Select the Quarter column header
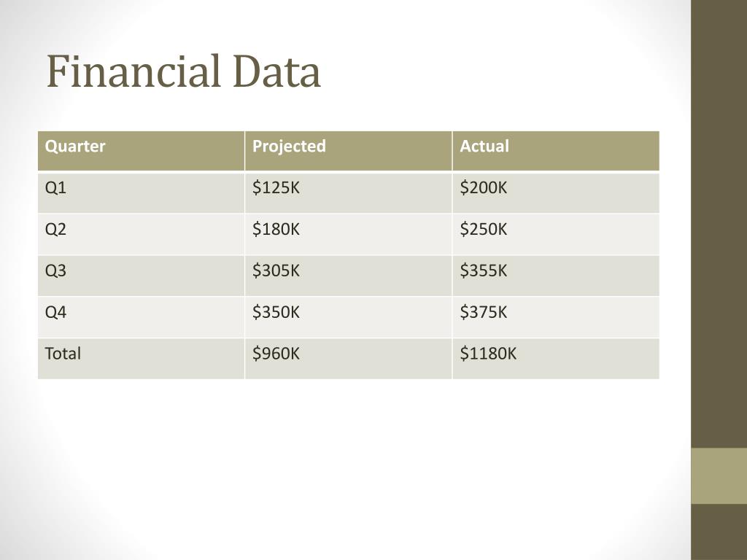Viewport: 747px width, 560px height. click(x=141, y=151)
